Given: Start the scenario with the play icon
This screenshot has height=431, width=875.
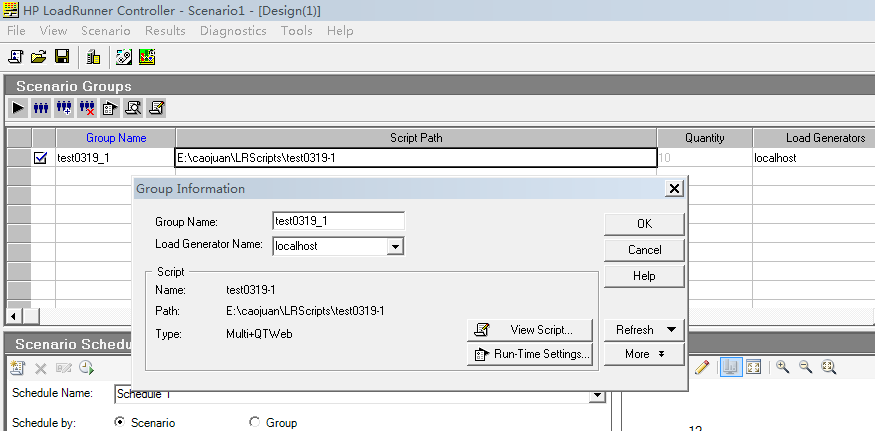Looking at the screenshot, I should click(18, 107).
